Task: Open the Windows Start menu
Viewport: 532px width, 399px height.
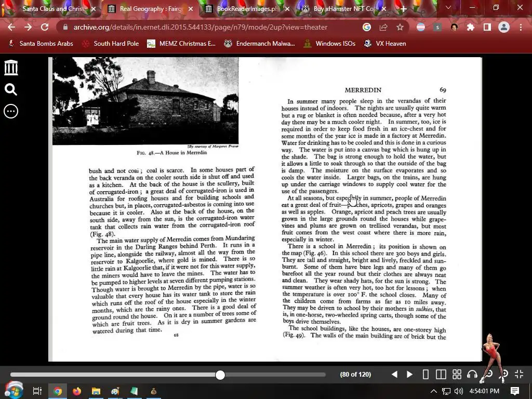Action: 14,391
